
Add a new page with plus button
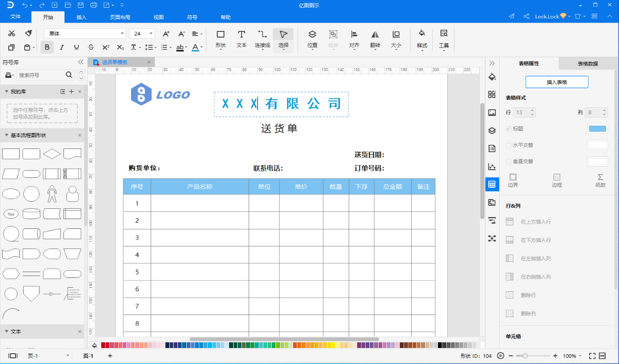(x=109, y=356)
